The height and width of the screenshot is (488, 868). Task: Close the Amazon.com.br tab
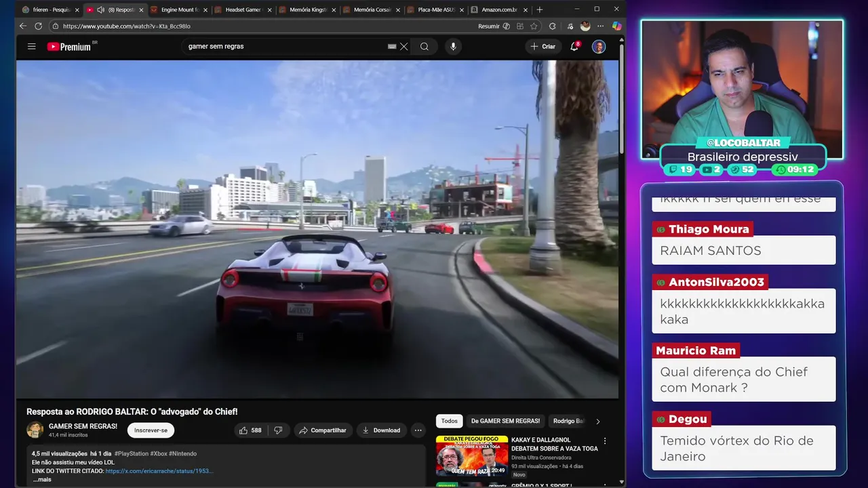point(526,9)
